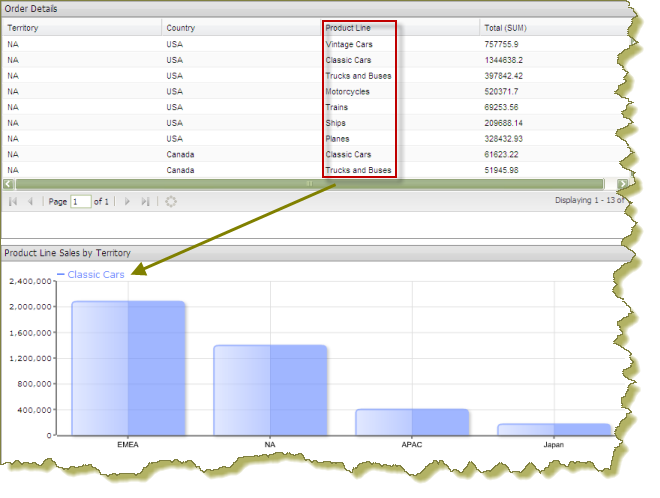Click total value 520371.7

coord(501,91)
